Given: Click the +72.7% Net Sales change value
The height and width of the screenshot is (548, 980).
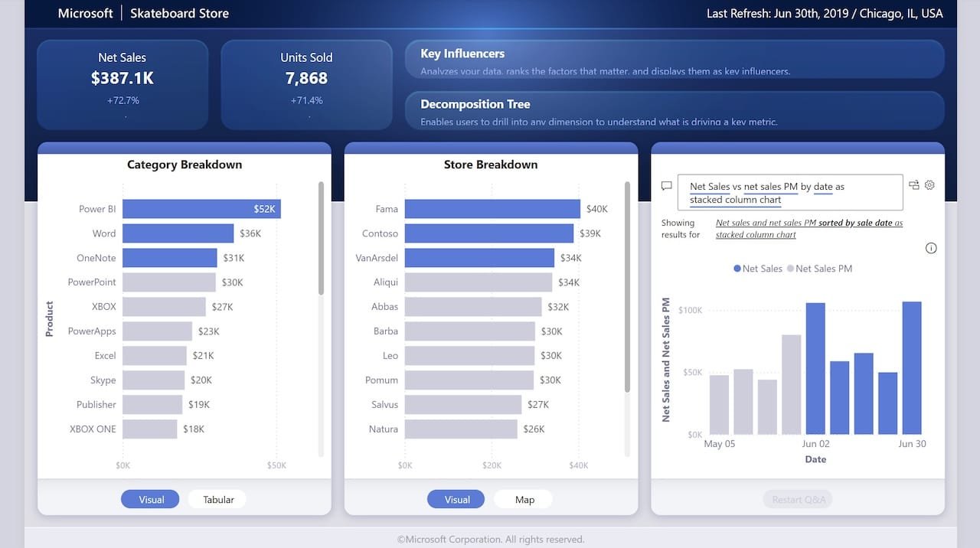Looking at the screenshot, I should point(122,100).
